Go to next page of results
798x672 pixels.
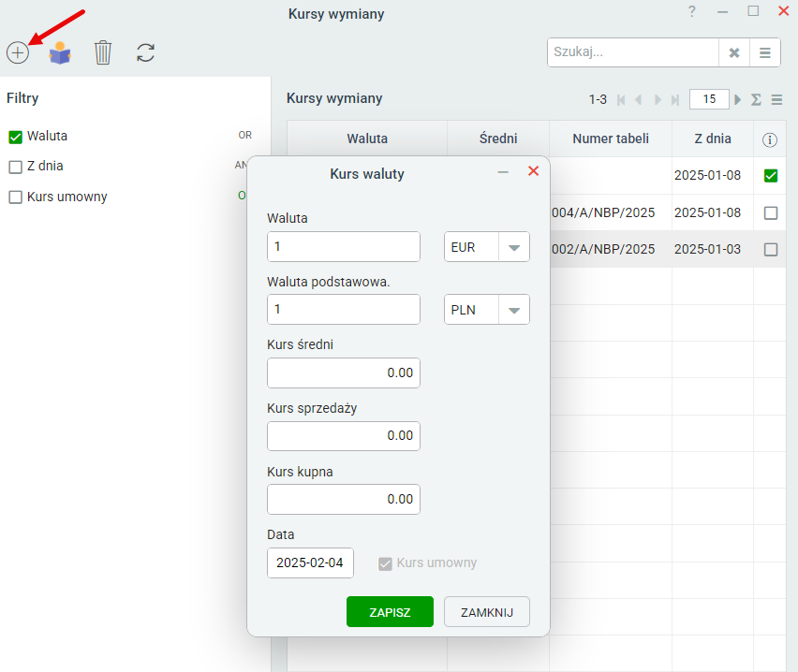658,100
